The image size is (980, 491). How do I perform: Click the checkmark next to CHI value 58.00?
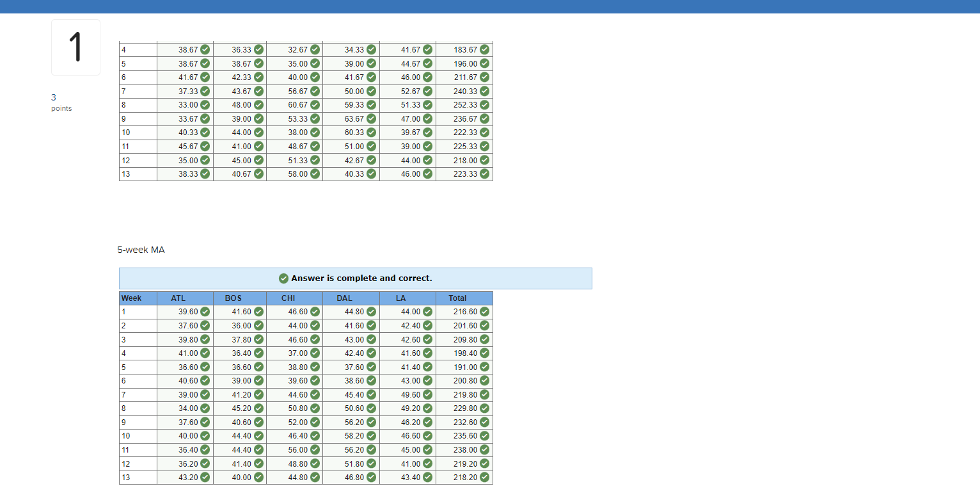[315, 173]
